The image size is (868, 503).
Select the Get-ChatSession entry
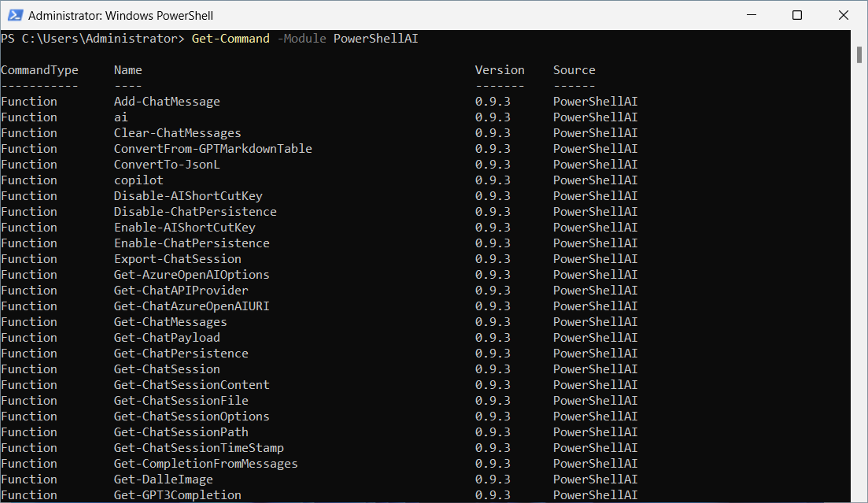click(167, 369)
